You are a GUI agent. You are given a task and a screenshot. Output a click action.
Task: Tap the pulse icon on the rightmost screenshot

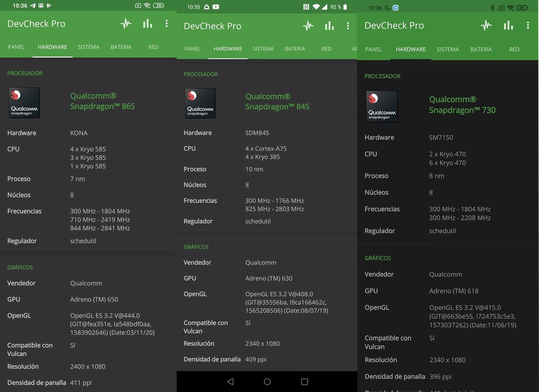point(487,25)
